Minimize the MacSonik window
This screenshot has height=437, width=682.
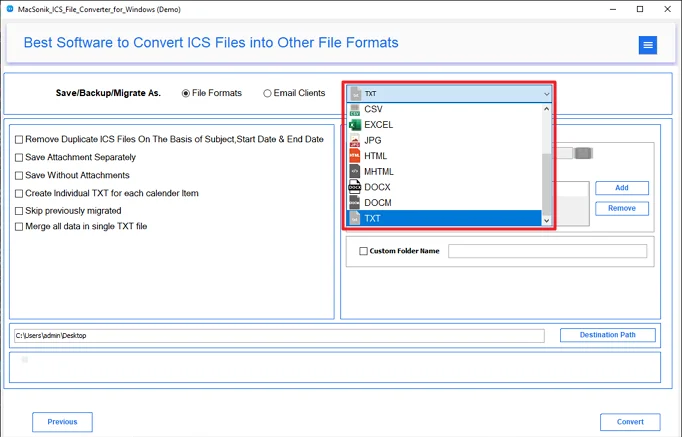(x=613, y=9)
